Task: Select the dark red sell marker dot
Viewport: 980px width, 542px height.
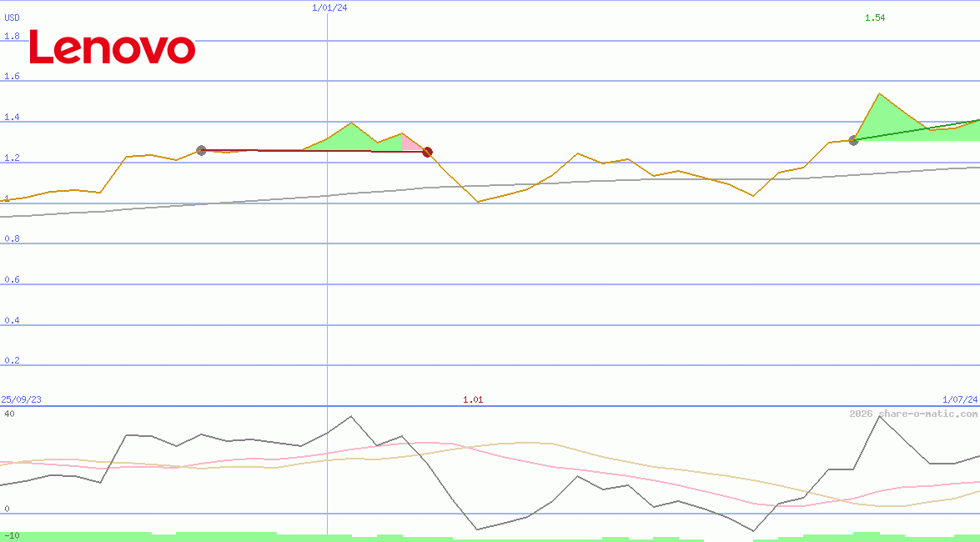Action: coord(428,152)
